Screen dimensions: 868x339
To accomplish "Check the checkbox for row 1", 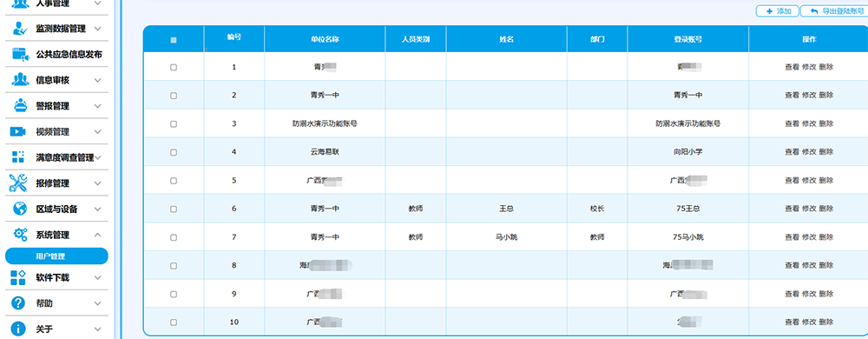I will click(x=174, y=67).
